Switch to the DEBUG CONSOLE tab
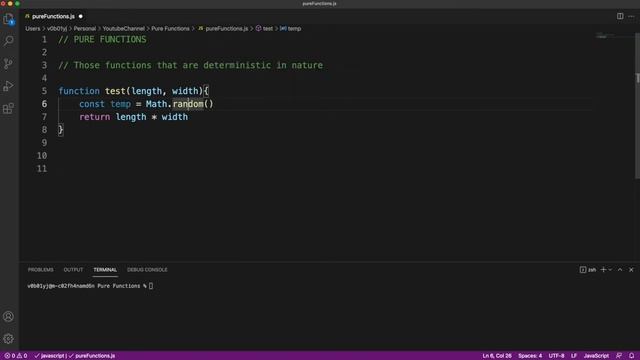Image resolution: width=640 pixels, height=360 pixels. [147, 270]
